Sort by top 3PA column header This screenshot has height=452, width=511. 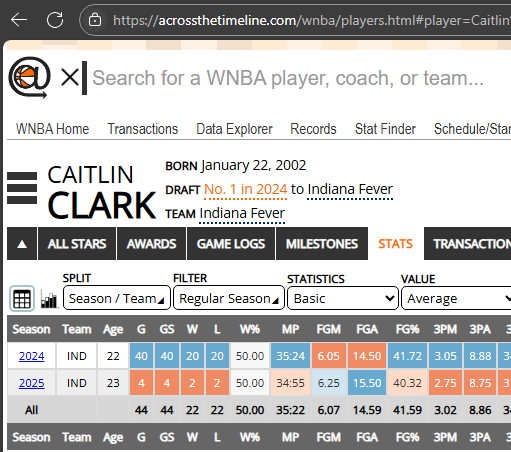click(480, 329)
